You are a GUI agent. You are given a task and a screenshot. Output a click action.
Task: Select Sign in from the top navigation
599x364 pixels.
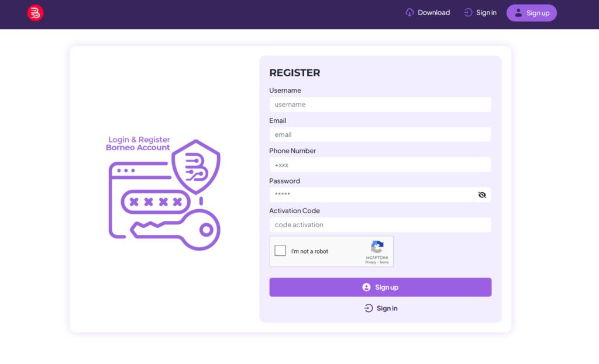[486, 12]
